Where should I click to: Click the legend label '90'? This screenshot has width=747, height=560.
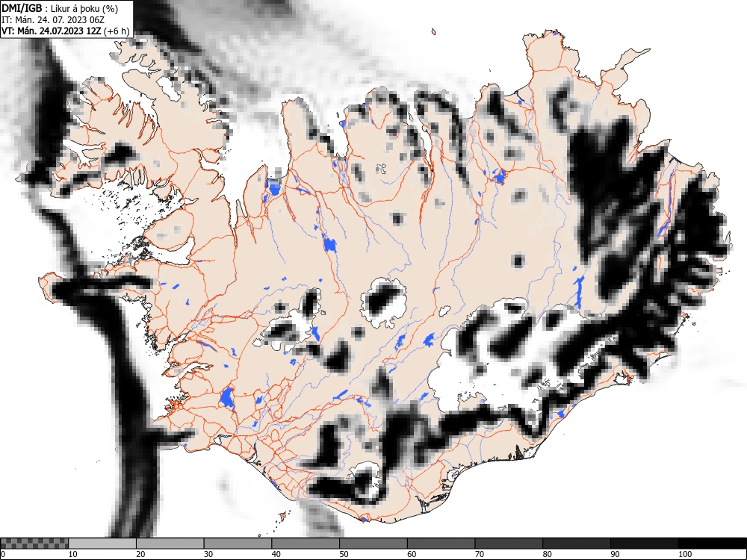[615, 554]
